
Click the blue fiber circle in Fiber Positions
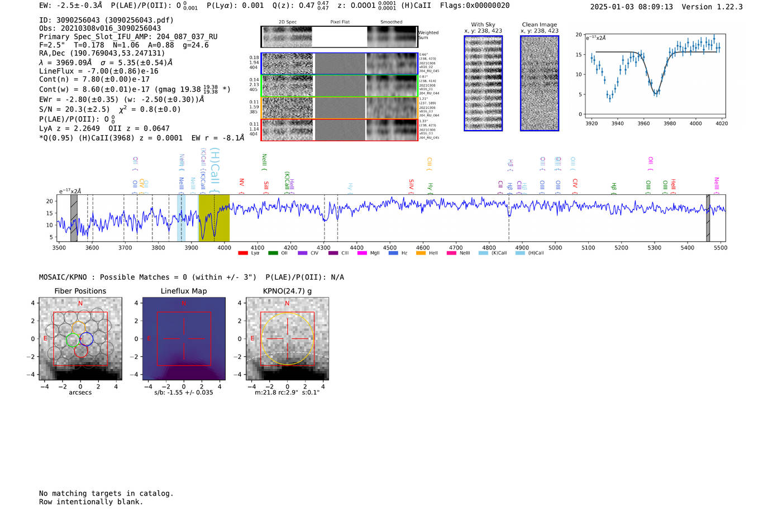point(86,339)
